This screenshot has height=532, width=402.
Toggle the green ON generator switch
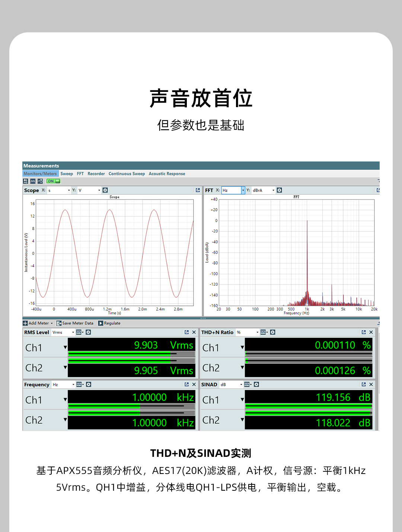(x=54, y=181)
